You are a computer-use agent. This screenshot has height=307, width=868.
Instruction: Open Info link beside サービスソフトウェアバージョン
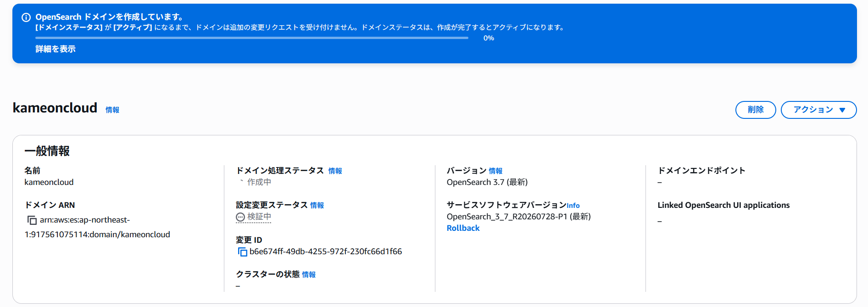click(573, 206)
